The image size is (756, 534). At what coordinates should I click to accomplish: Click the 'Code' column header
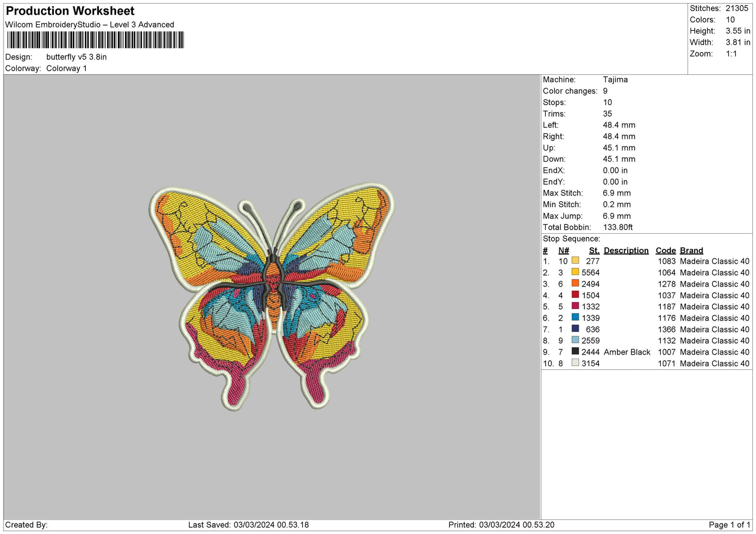pyautogui.click(x=665, y=251)
